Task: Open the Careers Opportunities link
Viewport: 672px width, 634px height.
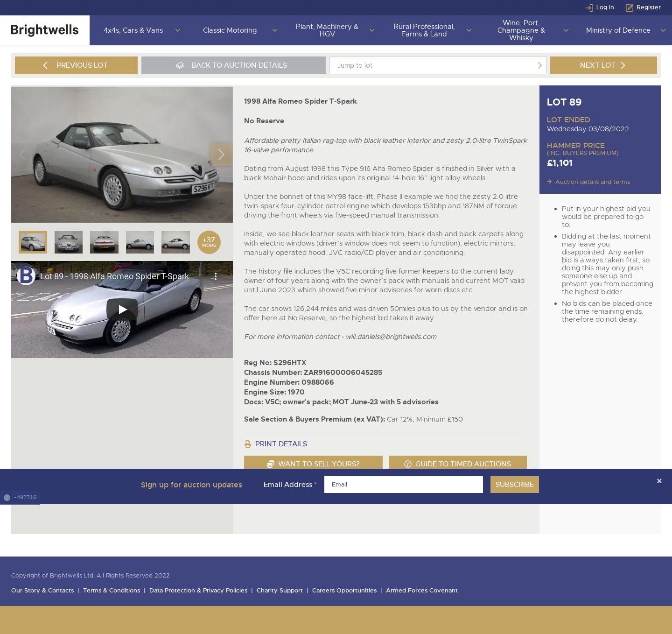Action: pos(344,591)
